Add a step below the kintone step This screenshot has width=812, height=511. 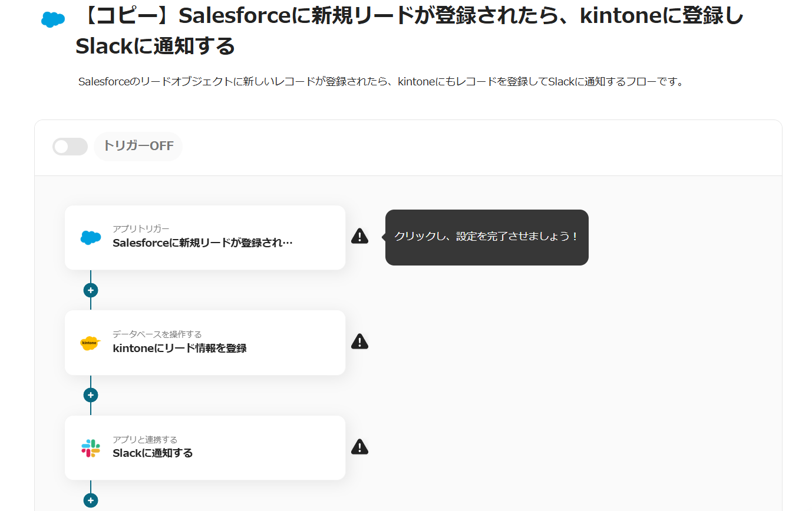(91, 395)
